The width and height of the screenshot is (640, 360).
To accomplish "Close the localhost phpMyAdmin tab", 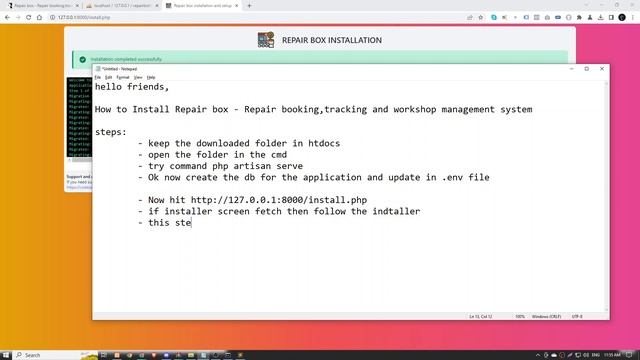I will click(x=157, y=6).
